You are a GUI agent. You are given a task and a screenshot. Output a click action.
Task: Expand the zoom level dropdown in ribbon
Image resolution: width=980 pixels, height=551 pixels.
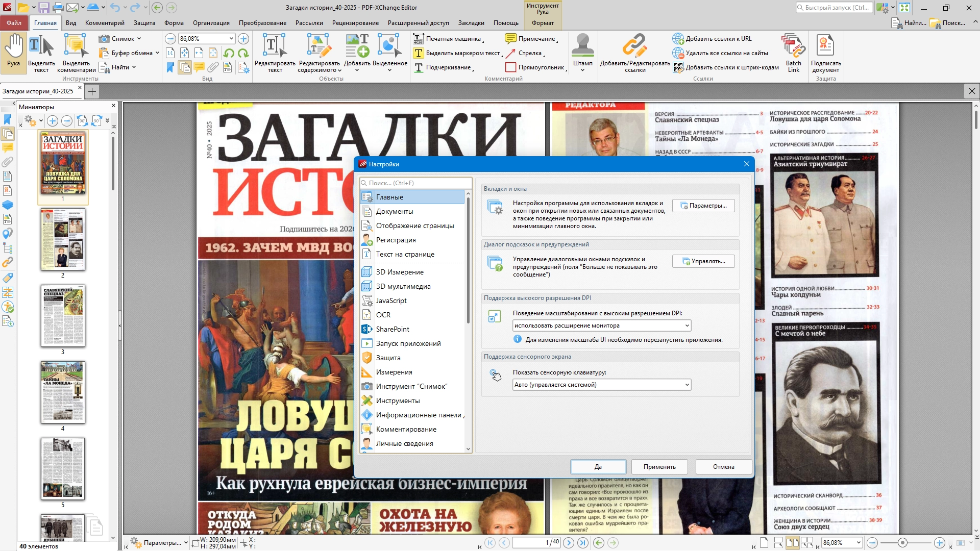coord(231,39)
